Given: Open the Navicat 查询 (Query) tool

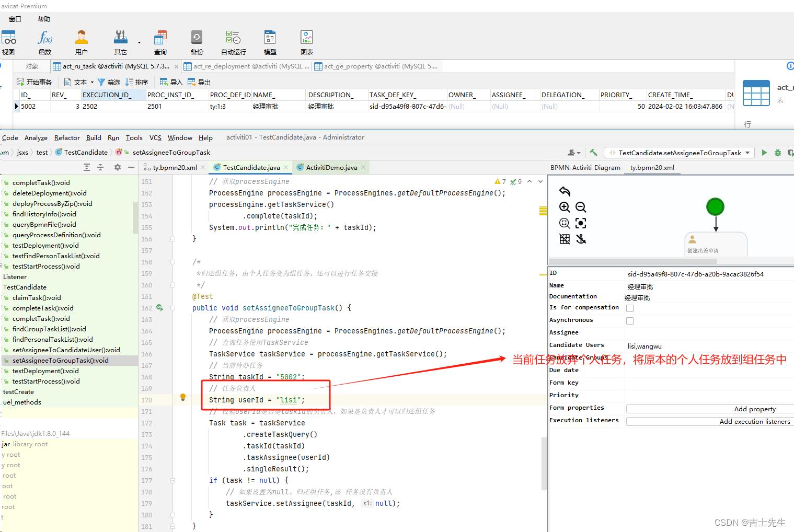Looking at the screenshot, I should pyautogui.click(x=160, y=42).
